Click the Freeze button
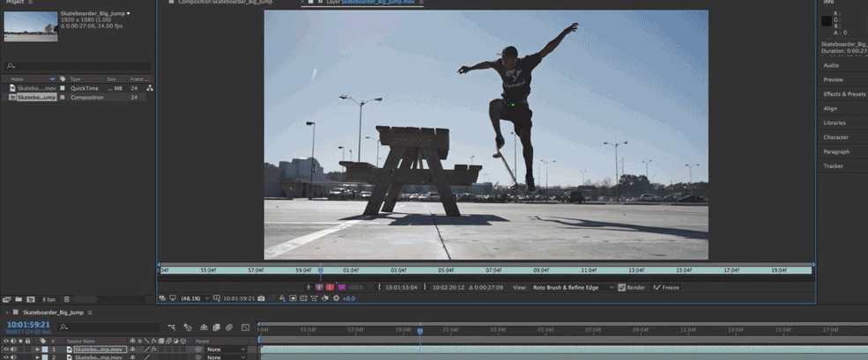868x360 pixels. point(666,288)
